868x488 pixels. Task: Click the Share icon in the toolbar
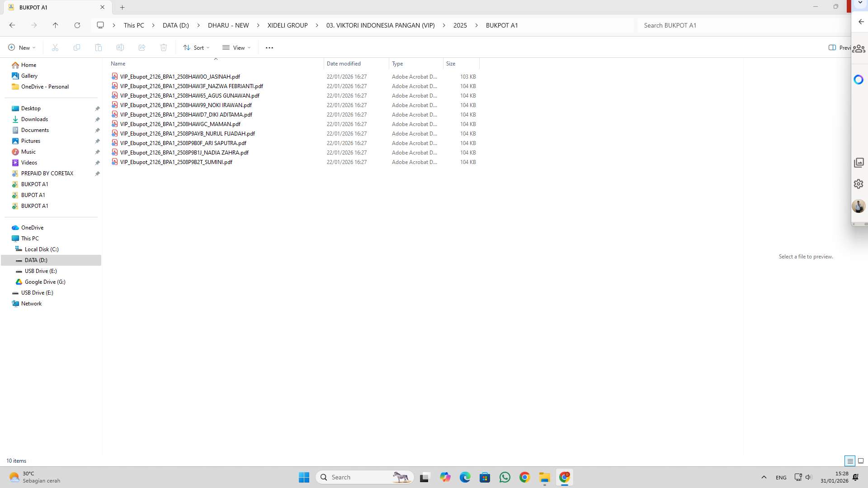click(x=142, y=47)
